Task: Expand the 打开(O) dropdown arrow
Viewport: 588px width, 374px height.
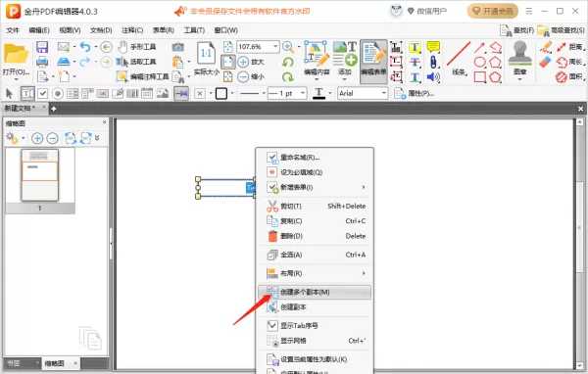Action: click(x=16, y=79)
